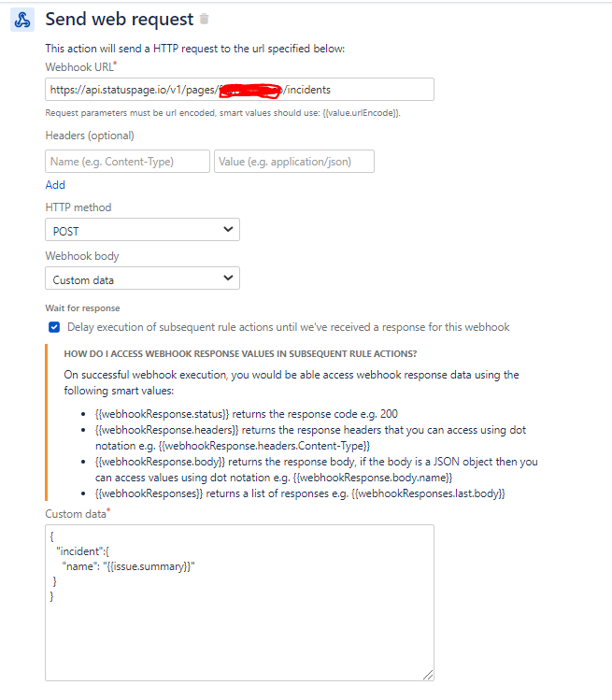Click the header Name (e.g. Content-Type) field
Image resolution: width=612 pixels, height=700 pixels.
coord(127,161)
